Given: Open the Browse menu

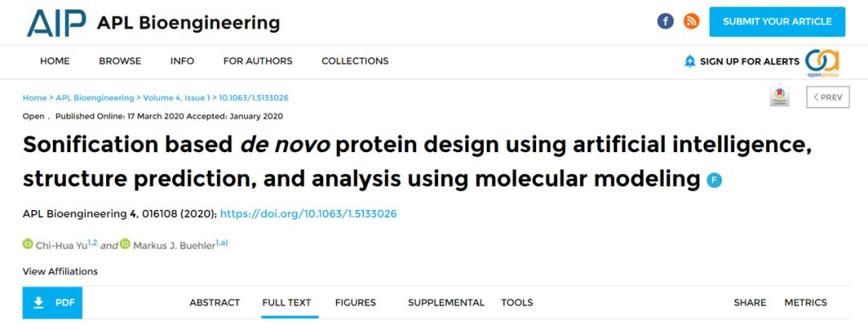Looking at the screenshot, I should click(120, 61).
